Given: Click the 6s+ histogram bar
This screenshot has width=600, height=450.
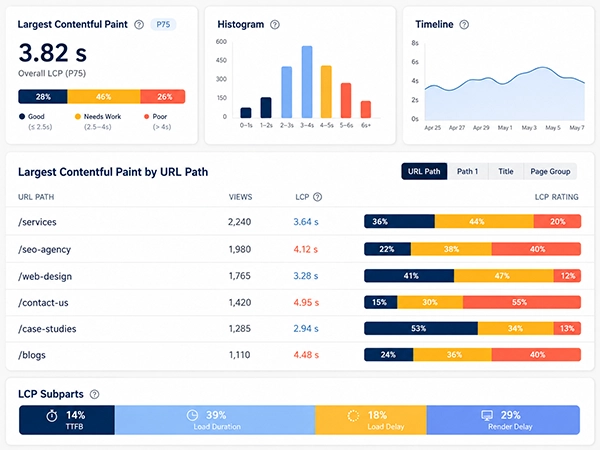Looking at the screenshot, I should [x=366, y=109].
